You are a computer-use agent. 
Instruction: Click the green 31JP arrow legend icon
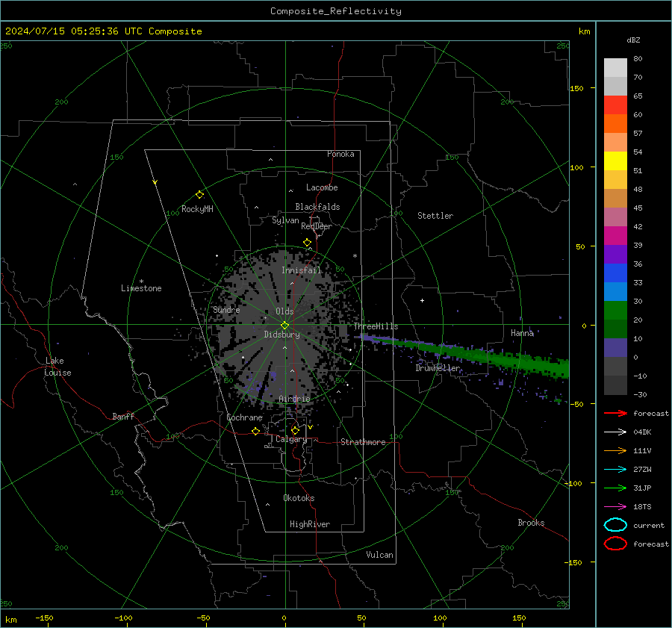pos(615,488)
